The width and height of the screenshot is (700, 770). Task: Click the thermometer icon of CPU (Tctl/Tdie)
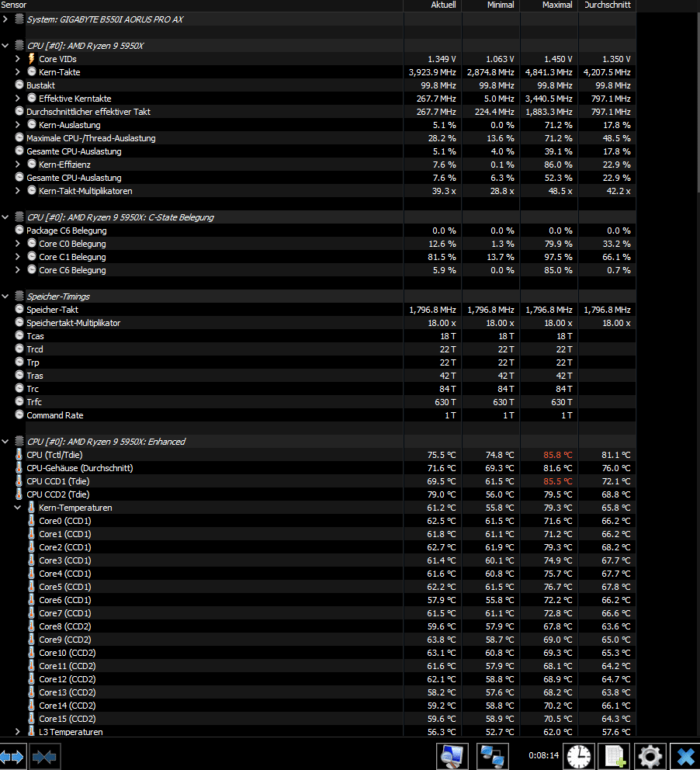tap(19, 455)
